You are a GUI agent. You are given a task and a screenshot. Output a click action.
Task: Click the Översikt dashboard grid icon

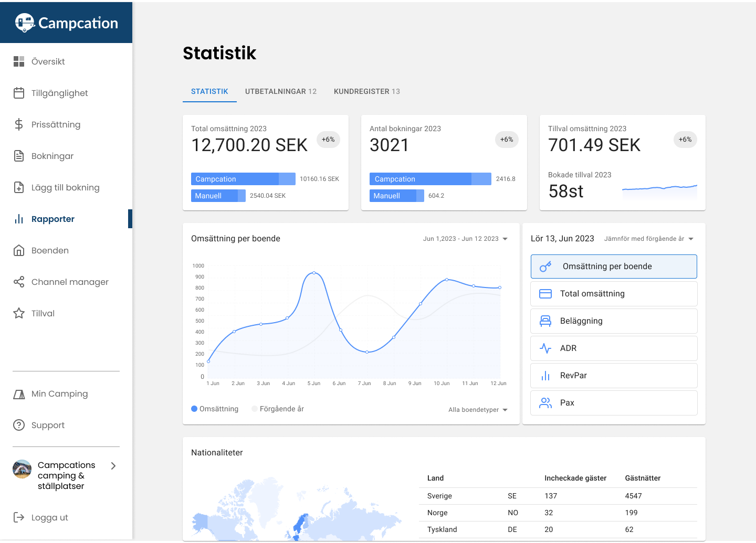coord(19,61)
